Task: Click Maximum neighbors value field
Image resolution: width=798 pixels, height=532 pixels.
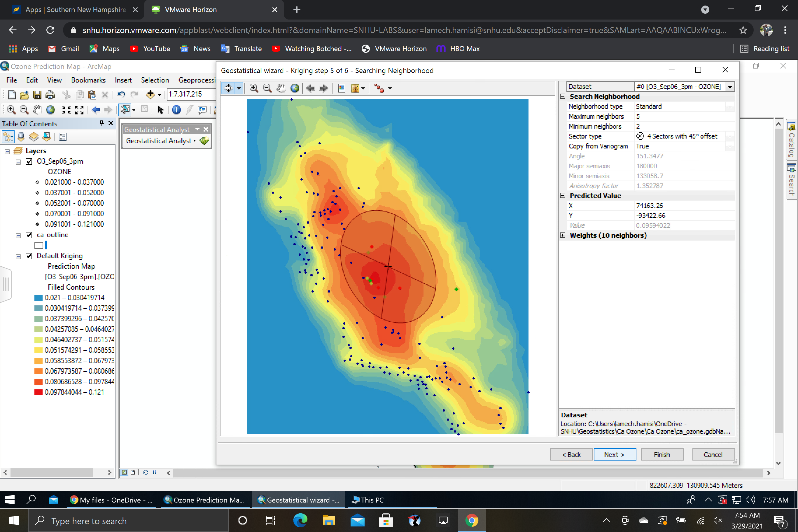Action: point(684,116)
